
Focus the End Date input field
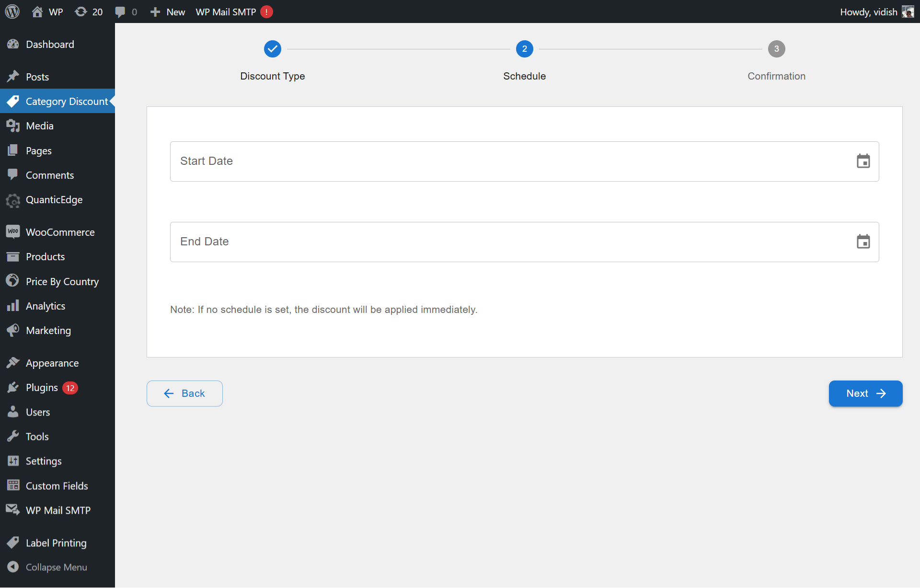(508, 242)
